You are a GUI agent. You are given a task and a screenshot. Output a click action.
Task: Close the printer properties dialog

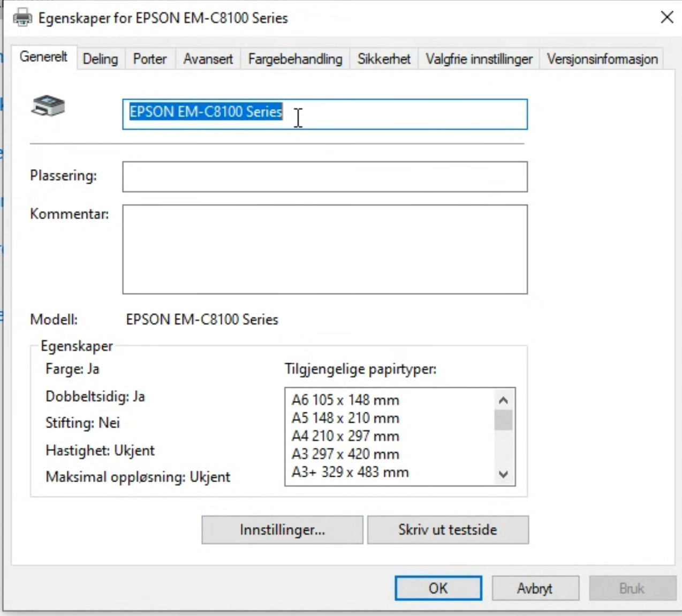click(x=667, y=17)
